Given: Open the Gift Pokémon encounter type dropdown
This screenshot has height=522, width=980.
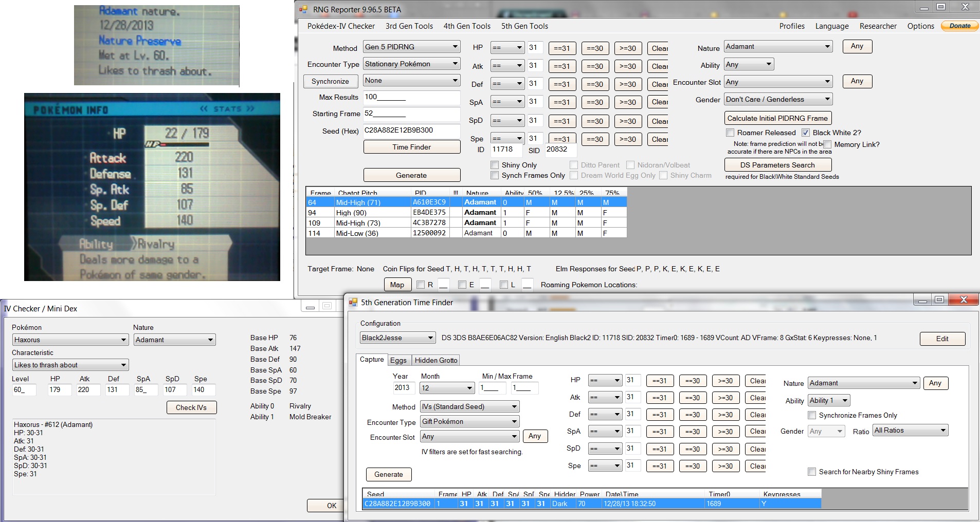Looking at the screenshot, I should [x=470, y=421].
